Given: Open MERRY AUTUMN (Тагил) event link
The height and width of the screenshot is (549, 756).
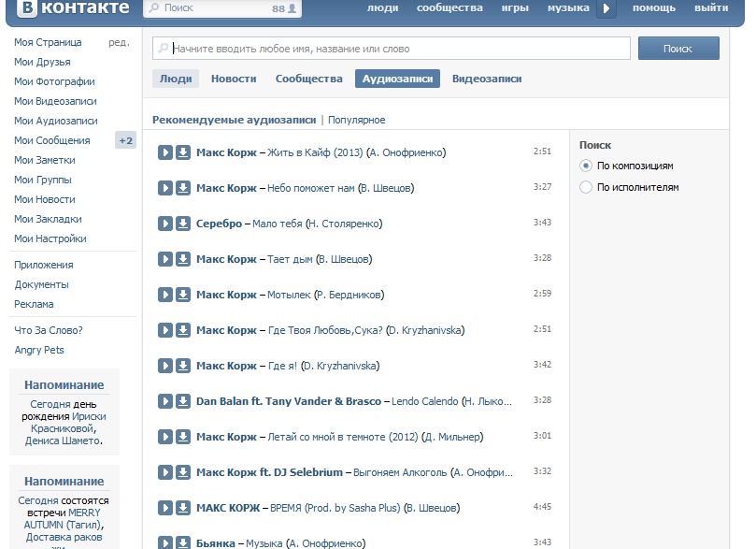Looking at the screenshot, I should click(64, 519).
